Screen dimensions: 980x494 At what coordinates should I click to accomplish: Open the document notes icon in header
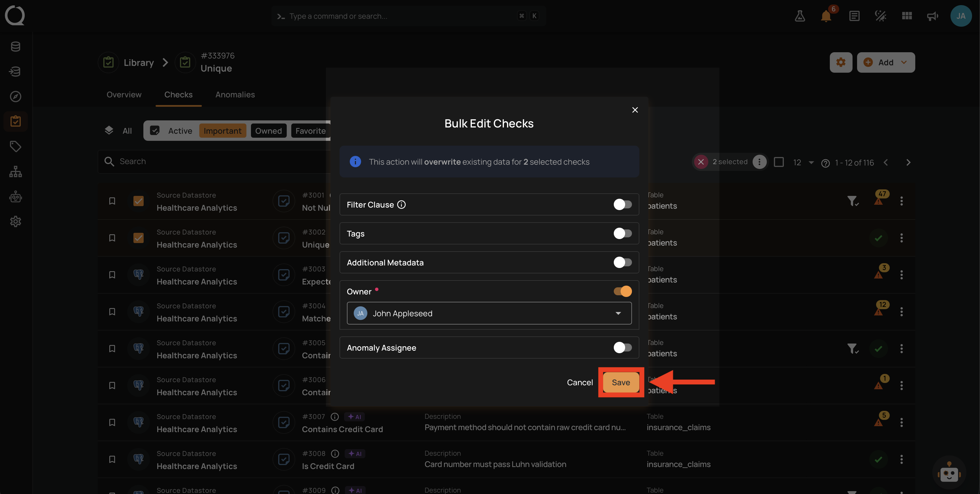pyautogui.click(x=854, y=16)
